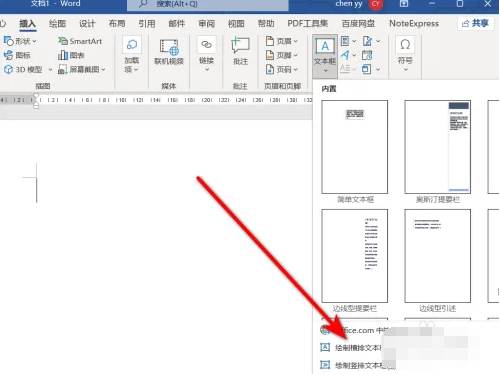This screenshot has height=377, width=500.
Task: Open the NoteExpress tab
Action: coord(414,24)
